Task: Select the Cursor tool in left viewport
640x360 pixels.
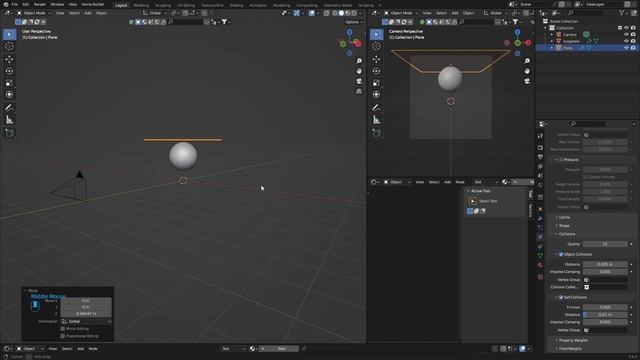Action: 9,46
